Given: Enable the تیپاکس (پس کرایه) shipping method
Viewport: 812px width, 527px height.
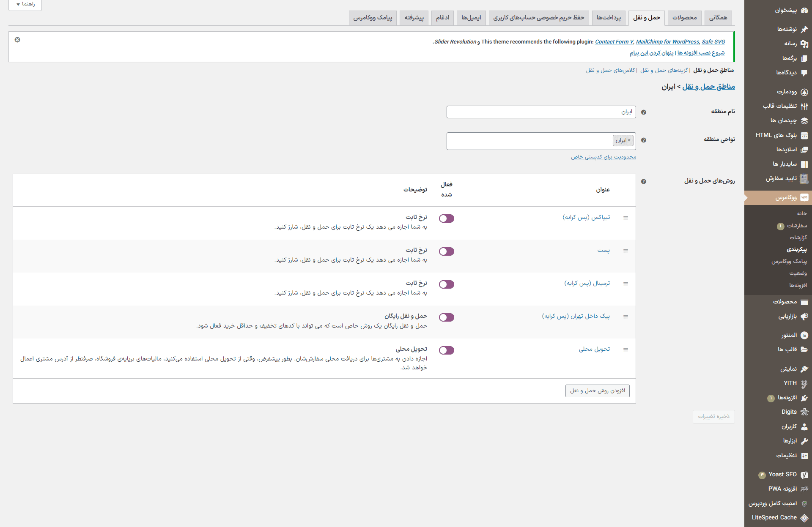Looking at the screenshot, I should pyautogui.click(x=447, y=218).
